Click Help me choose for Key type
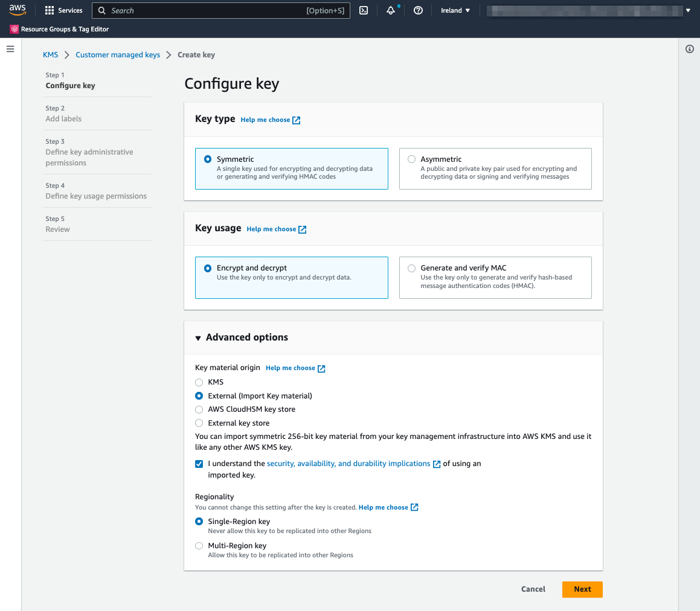Screen dimensions: 700x611 pos(265,120)
